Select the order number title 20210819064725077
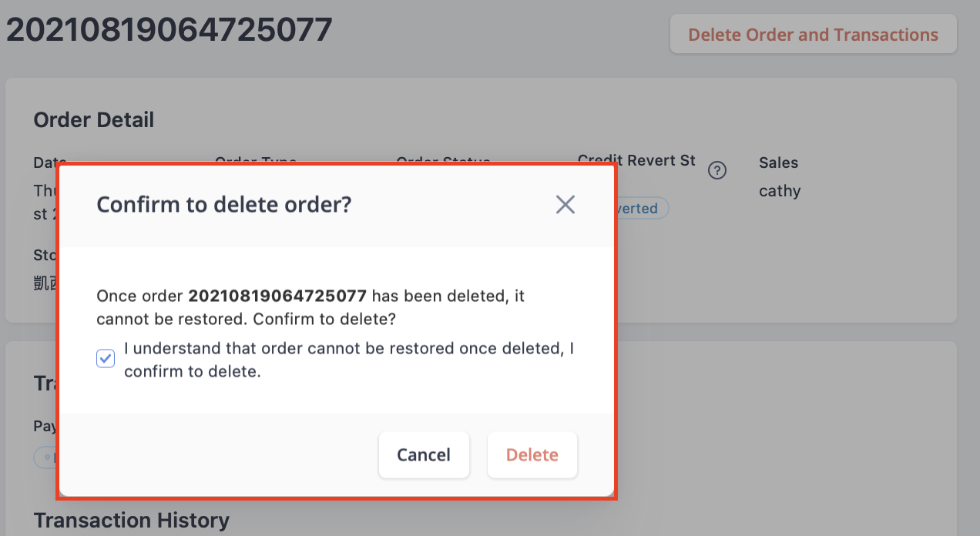 pos(169,29)
